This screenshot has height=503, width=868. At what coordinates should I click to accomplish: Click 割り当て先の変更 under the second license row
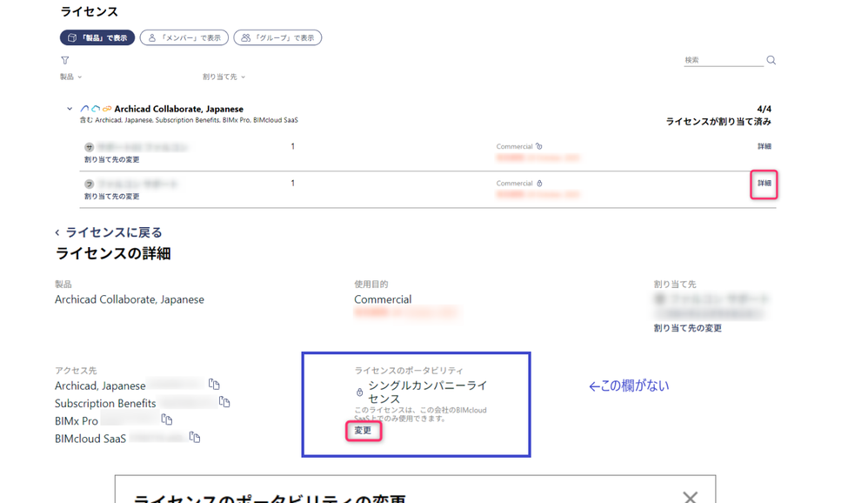tap(112, 196)
